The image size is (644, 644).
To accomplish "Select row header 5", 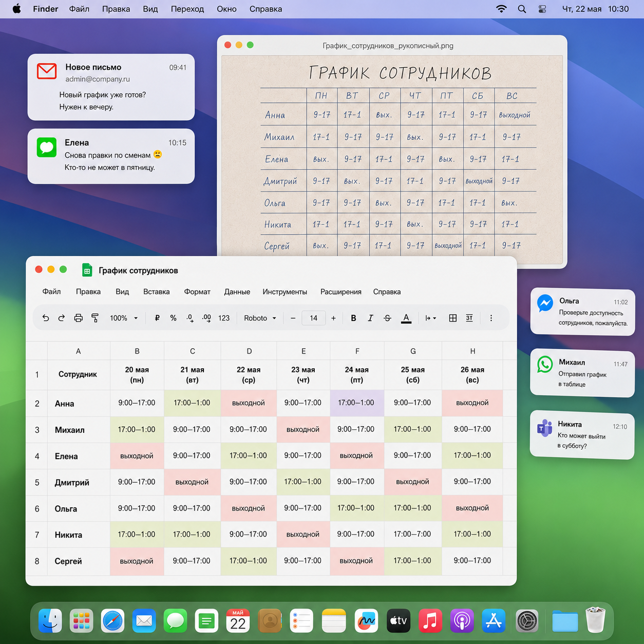I will (x=37, y=482).
